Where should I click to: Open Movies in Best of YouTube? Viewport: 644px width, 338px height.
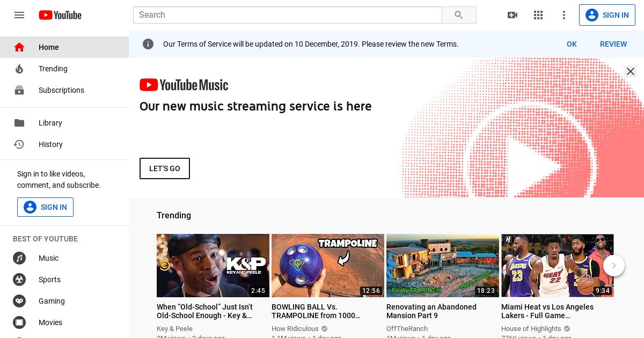[64, 322]
